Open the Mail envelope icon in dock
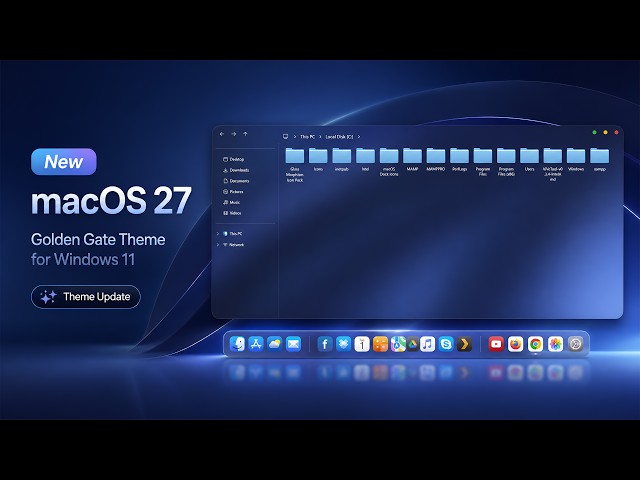Screen dimensions: 640x480 click(293, 344)
